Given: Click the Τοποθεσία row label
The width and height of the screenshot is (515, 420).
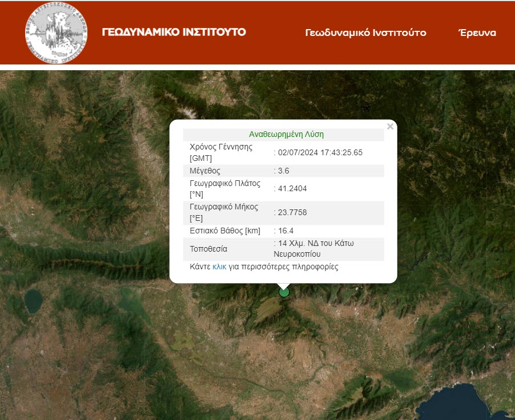Looking at the screenshot, I should [208, 249].
